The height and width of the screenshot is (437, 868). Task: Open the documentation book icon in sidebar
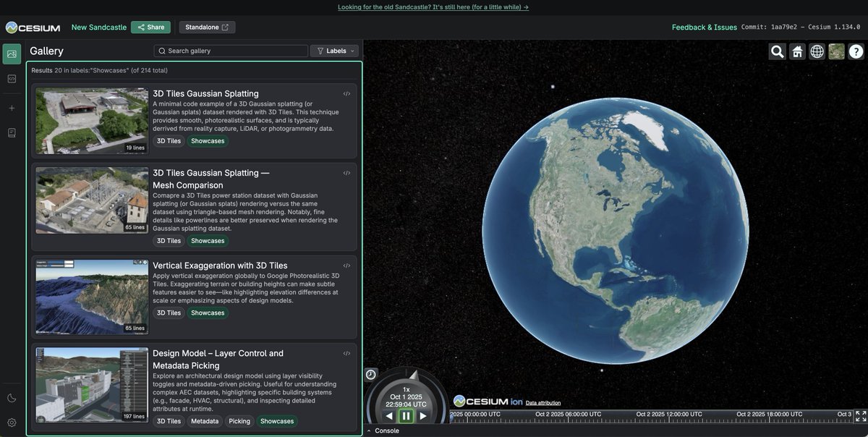(12, 132)
